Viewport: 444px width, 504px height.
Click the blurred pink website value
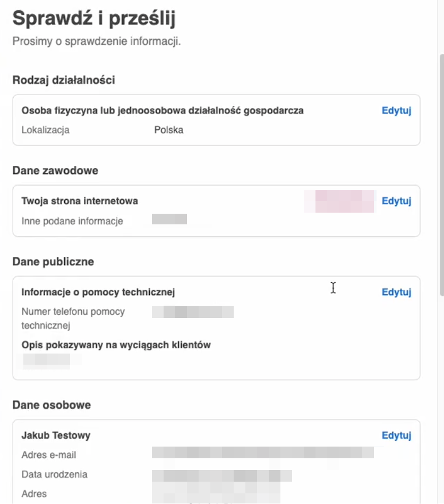pos(339,201)
